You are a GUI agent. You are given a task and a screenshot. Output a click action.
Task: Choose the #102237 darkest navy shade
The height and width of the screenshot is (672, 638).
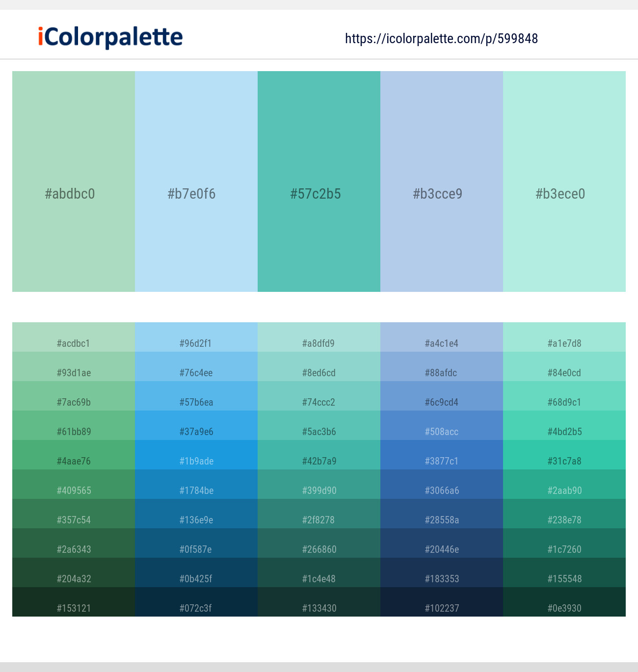coord(442,602)
